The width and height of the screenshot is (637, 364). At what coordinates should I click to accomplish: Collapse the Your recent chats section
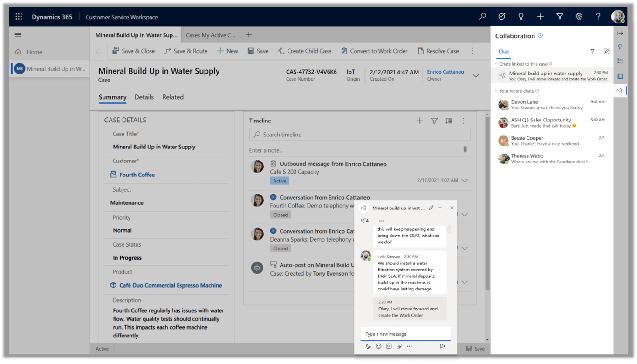pos(496,91)
